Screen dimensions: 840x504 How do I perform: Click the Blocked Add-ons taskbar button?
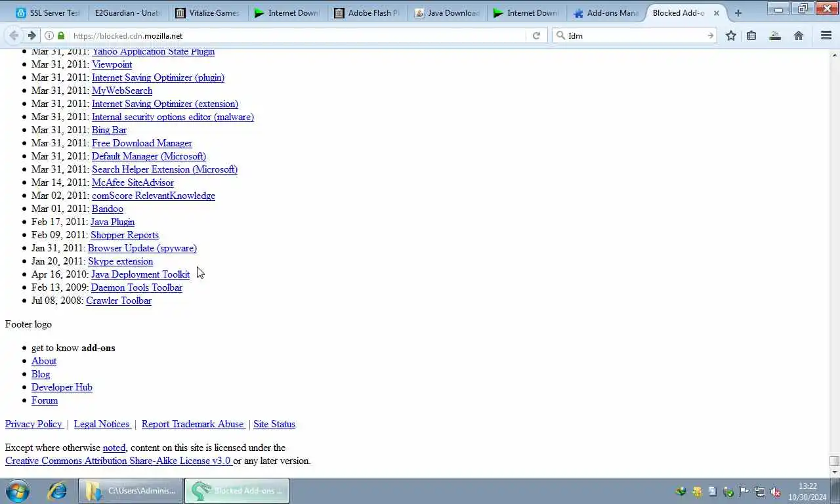(237, 491)
